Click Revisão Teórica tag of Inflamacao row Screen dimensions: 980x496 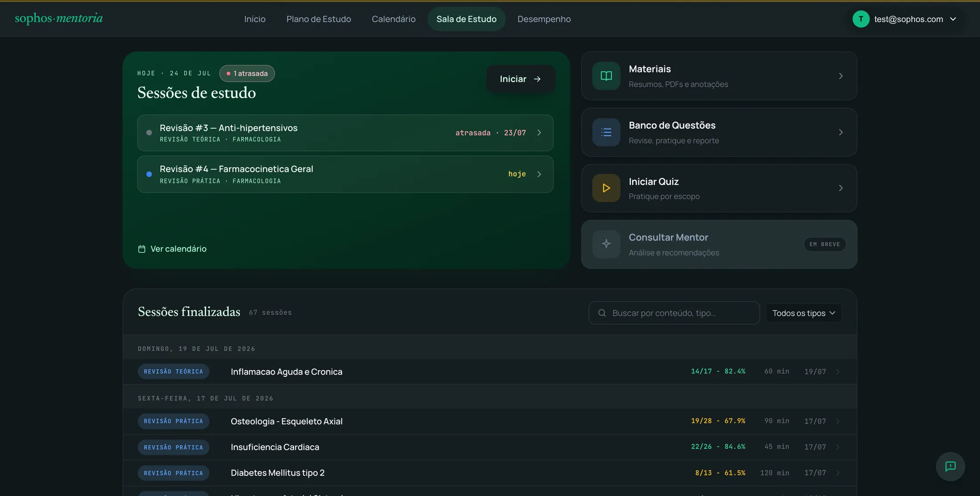click(173, 372)
